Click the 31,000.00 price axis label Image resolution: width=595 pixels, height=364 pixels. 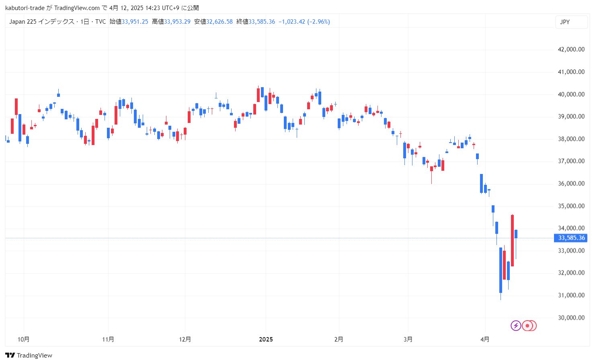point(571,295)
